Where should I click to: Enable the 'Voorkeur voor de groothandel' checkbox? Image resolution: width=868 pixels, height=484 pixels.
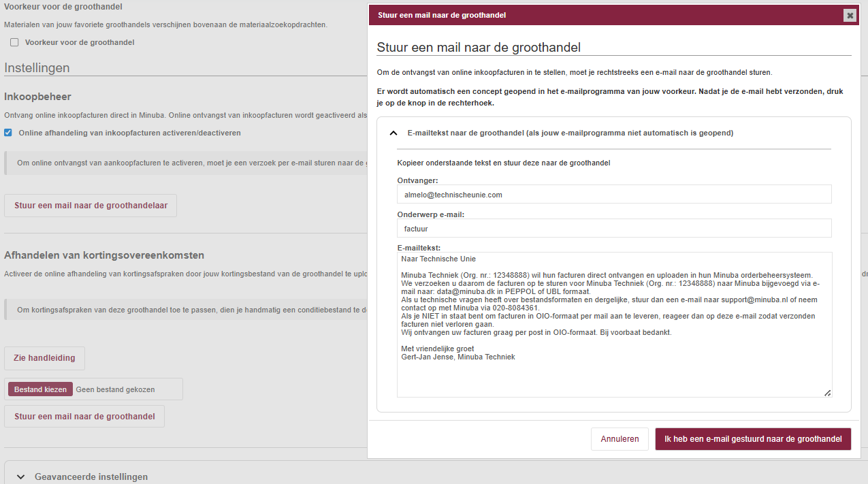pyautogui.click(x=14, y=42)
